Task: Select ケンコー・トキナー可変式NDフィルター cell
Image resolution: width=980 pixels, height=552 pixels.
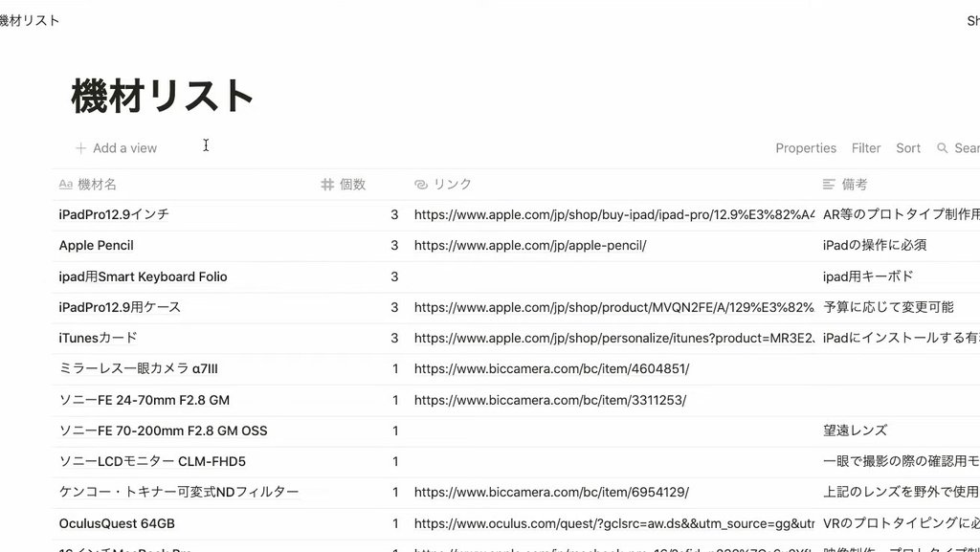Action: pos(184,492)
